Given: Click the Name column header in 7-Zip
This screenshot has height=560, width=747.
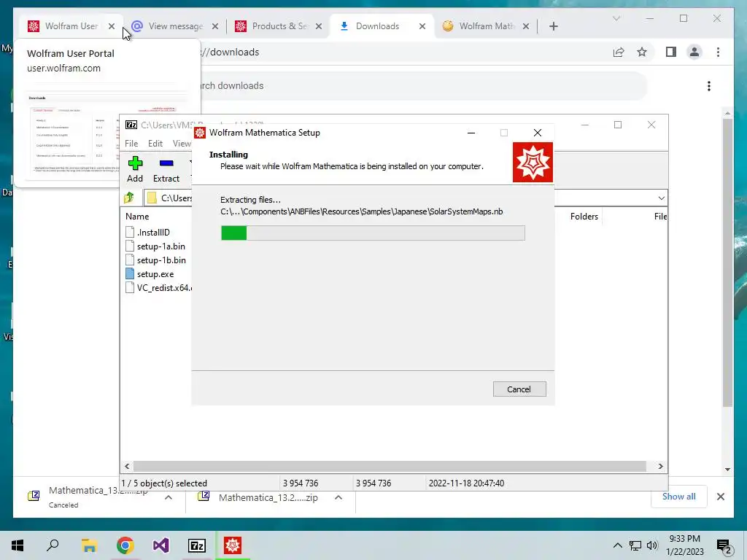Looking at the screenshot, I should (x=137, y=216).
